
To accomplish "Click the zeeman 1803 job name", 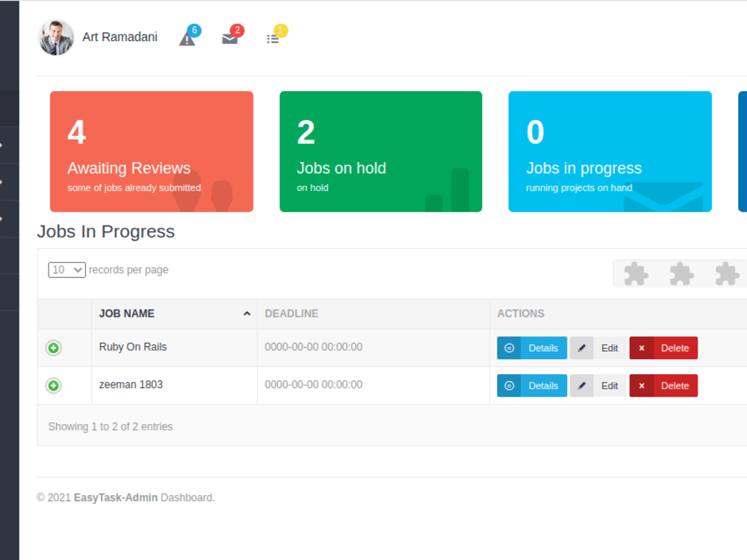I will point(131,385).
